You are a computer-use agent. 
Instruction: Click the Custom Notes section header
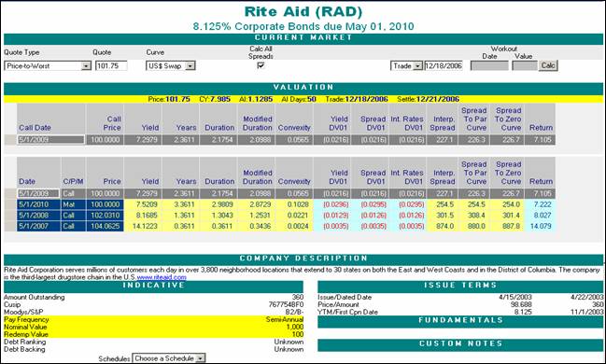pos(460,343)
